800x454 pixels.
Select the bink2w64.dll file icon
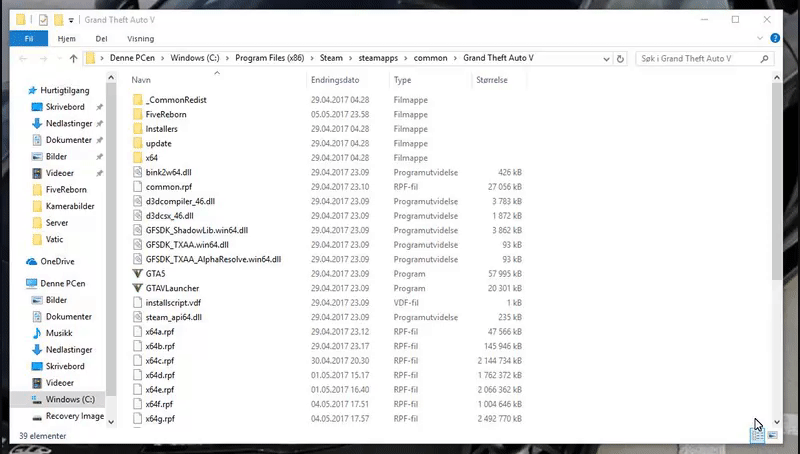138,172
